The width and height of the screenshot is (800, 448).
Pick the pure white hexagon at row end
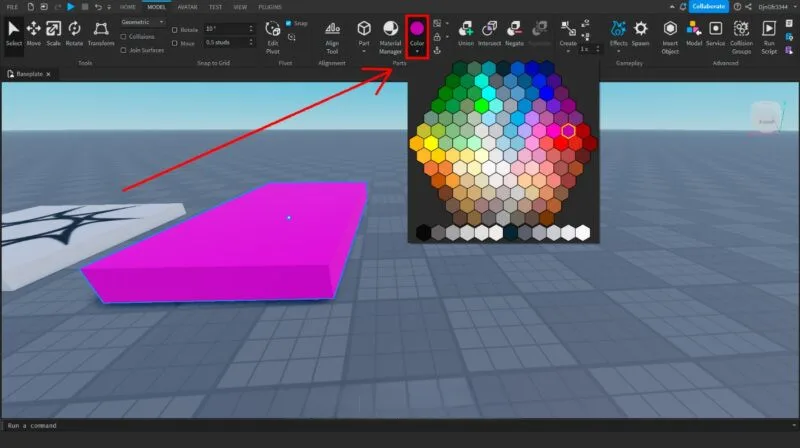(x=583, y=233)
